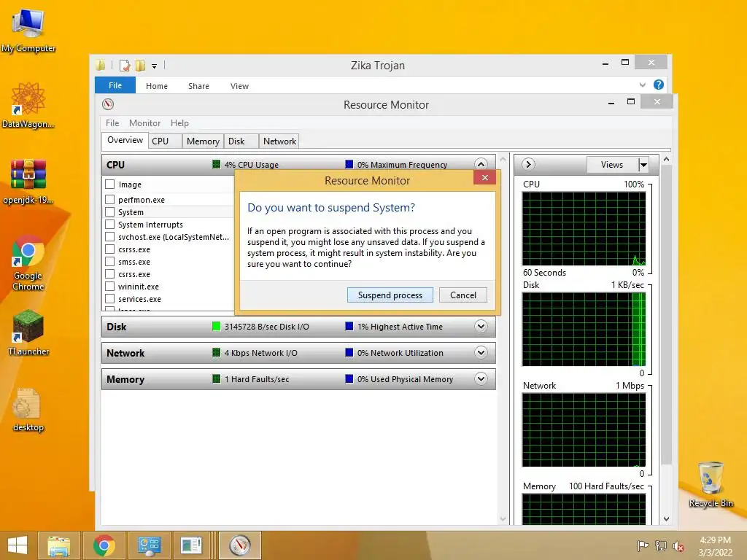
Task: Expand the Memory section chevron
Action: (x=481, y=378)
